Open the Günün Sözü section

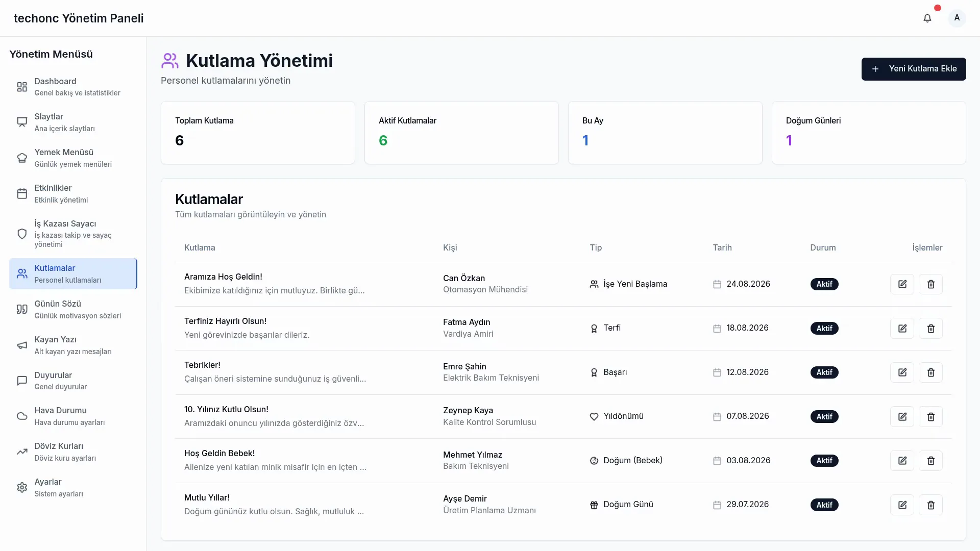point(73,309)
